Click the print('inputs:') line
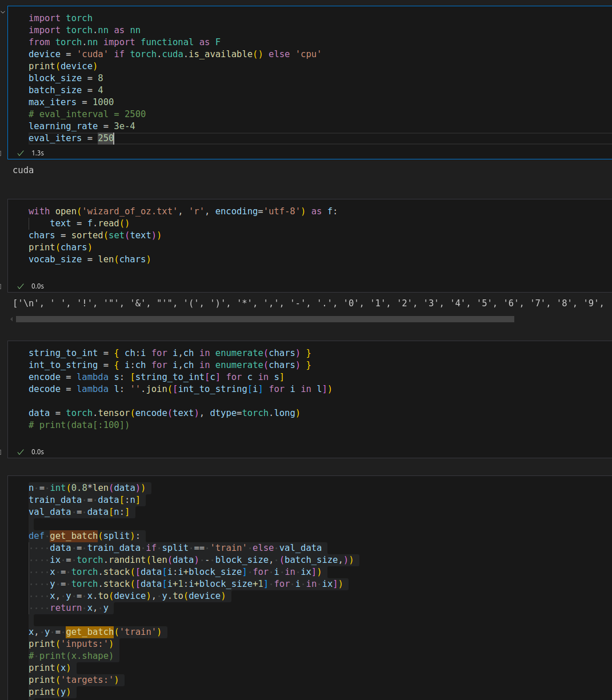Viewport: 612px width, 700px height. click(71, 644)
